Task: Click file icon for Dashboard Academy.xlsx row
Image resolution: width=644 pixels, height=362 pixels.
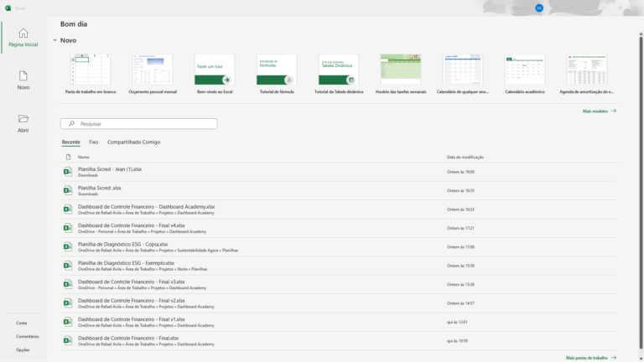Action: (68, 209)
